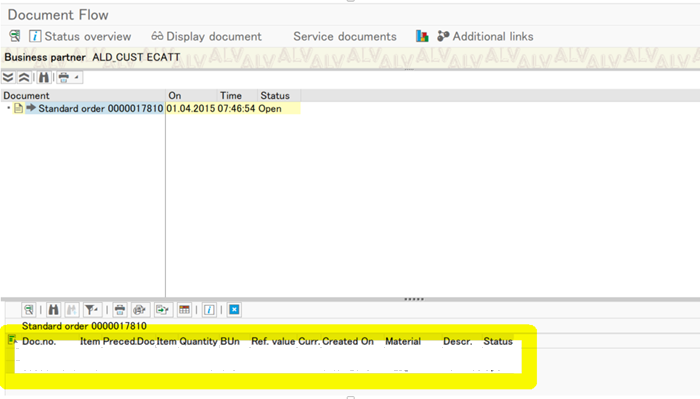Expand all nodes with double down chevron

pyautogui.click(x=8, y=78)
